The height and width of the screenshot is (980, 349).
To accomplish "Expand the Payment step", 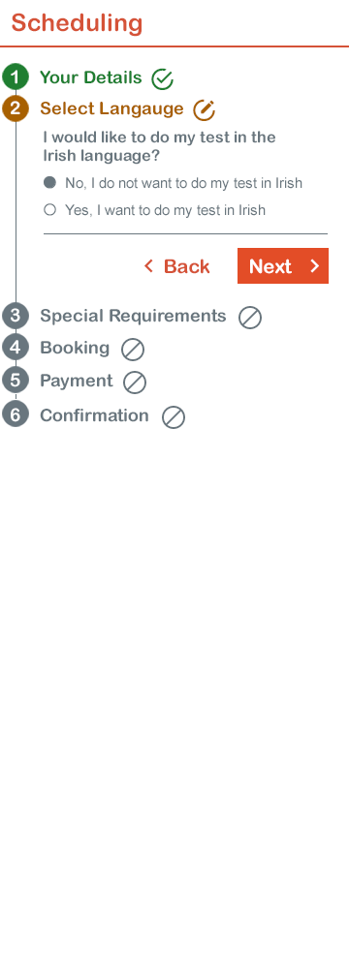I will pos(77,381).
